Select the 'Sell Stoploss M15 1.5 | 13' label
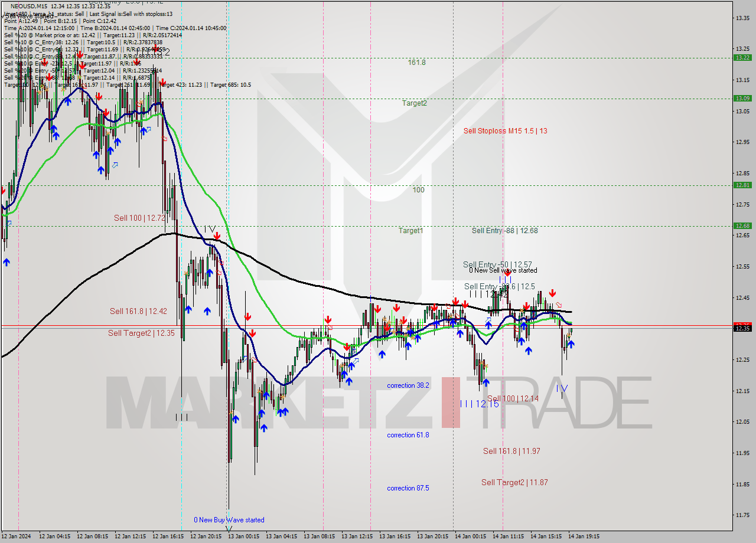This screenshot has width=756, height=543. point(505,131)
